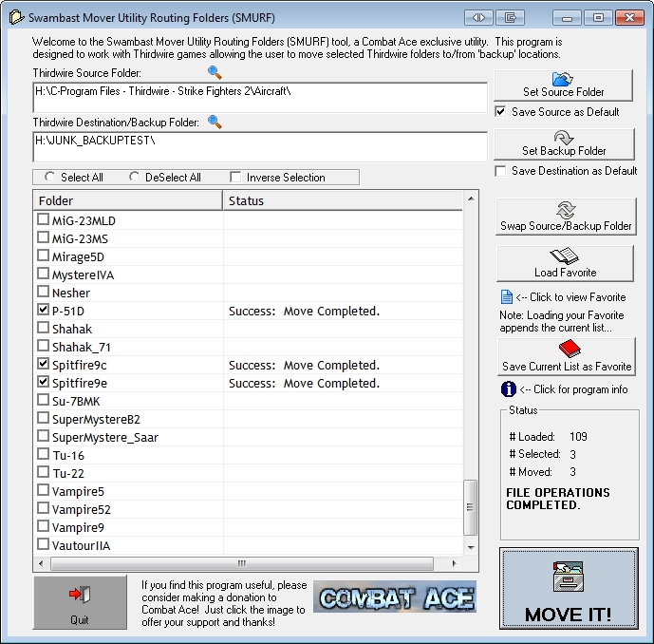This screenshot has height=644, width=654.
Task: Click Spitfire9c 'Success: Move Completed.' status
Action: click(x=304, y=366)
